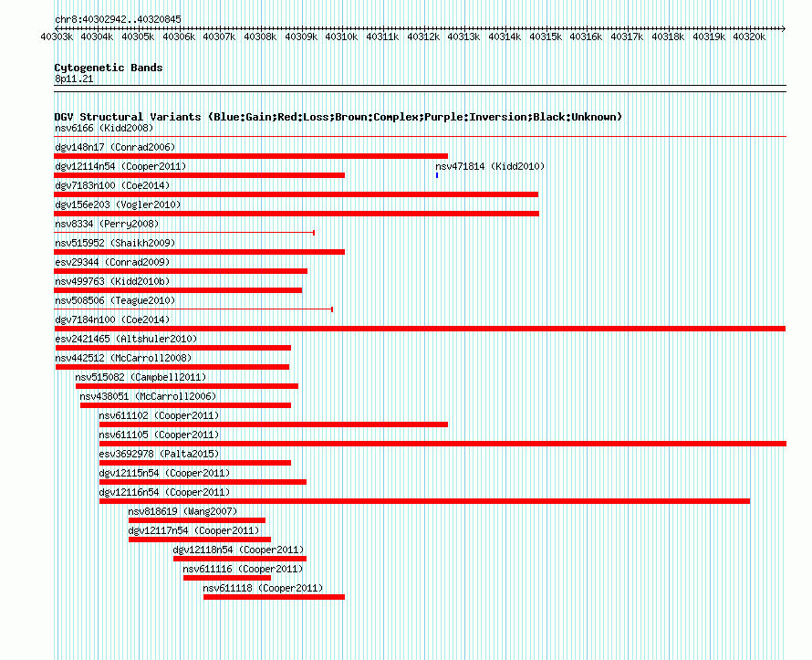
Task: Select the dgv7183n100 (Coe2014) label
Action: point(112,185)
